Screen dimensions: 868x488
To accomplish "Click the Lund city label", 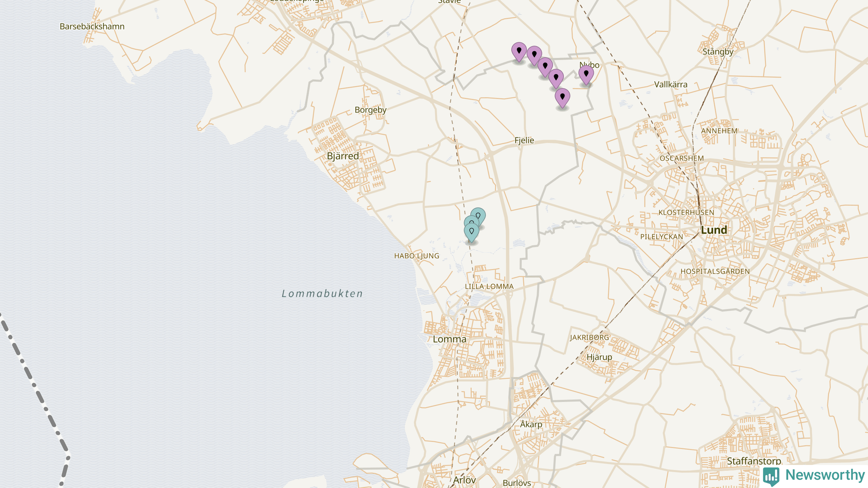I will click(714, 230).
